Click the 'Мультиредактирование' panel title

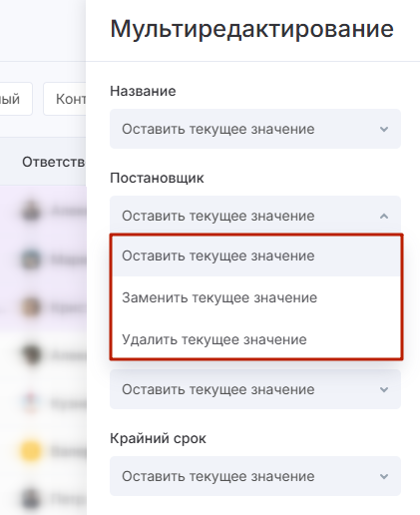coord(252,29)
